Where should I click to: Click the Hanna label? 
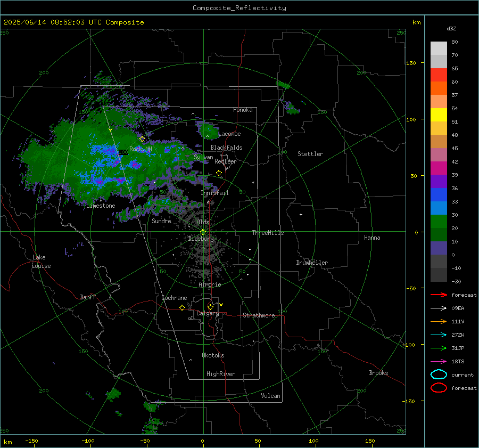(x=372, y=238)
